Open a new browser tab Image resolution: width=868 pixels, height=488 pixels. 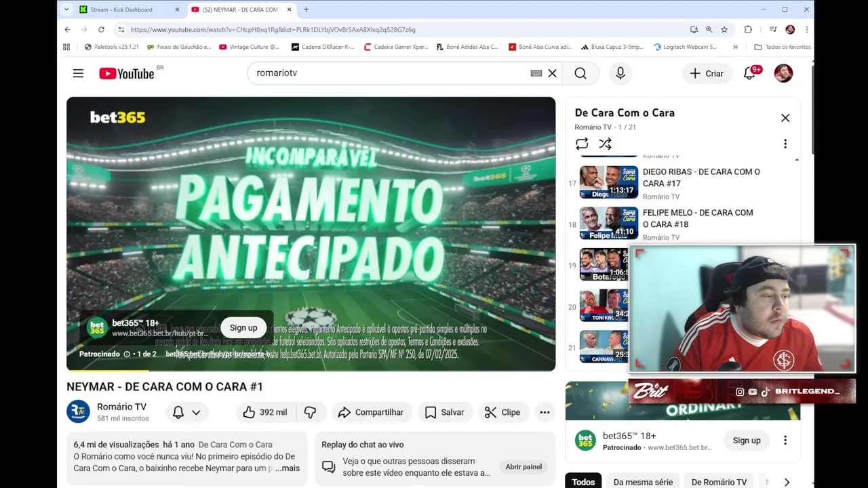(x=306, y=9)
